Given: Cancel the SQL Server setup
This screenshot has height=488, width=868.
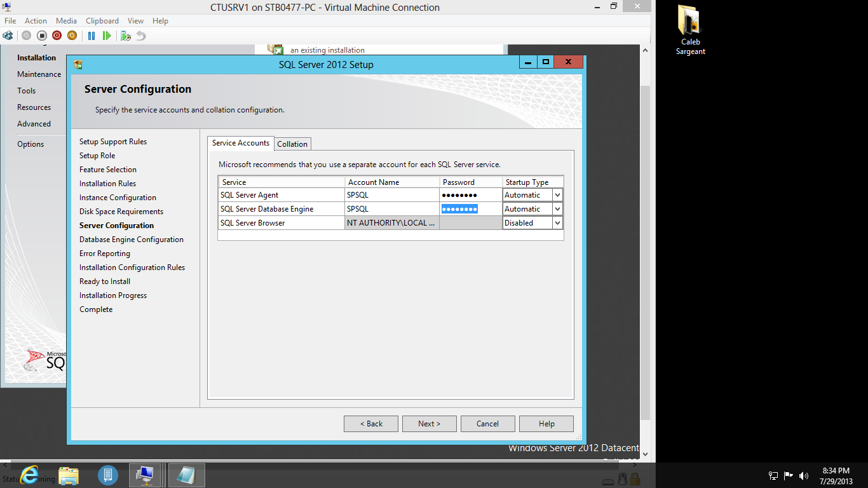Looking at the screenshot, I should click(488, 424).
